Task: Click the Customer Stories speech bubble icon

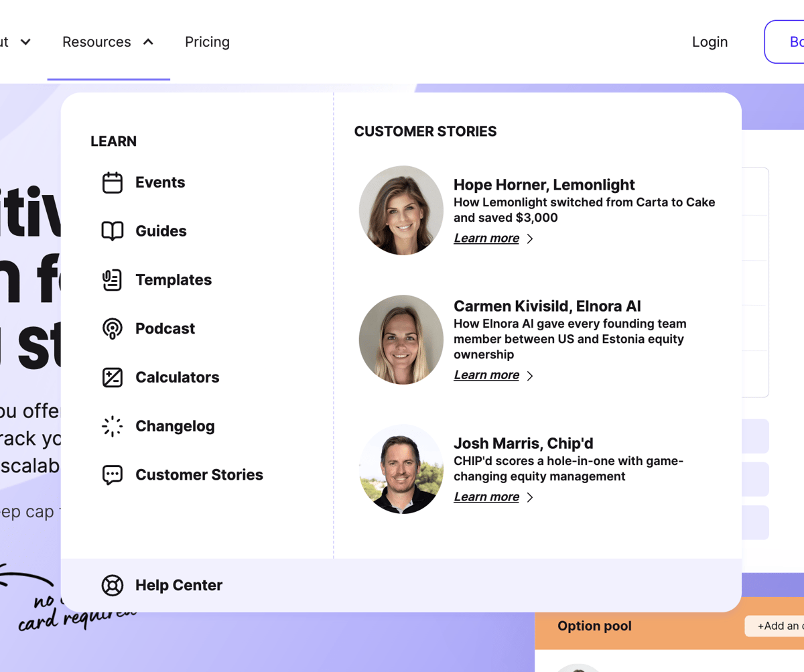Action: pyautogui.click(x=113, y=474)
